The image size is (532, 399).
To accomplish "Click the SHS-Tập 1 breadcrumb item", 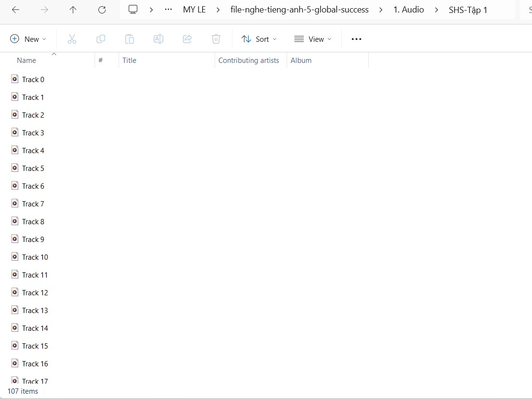I will pyautogui.click(x=468, y=10).
